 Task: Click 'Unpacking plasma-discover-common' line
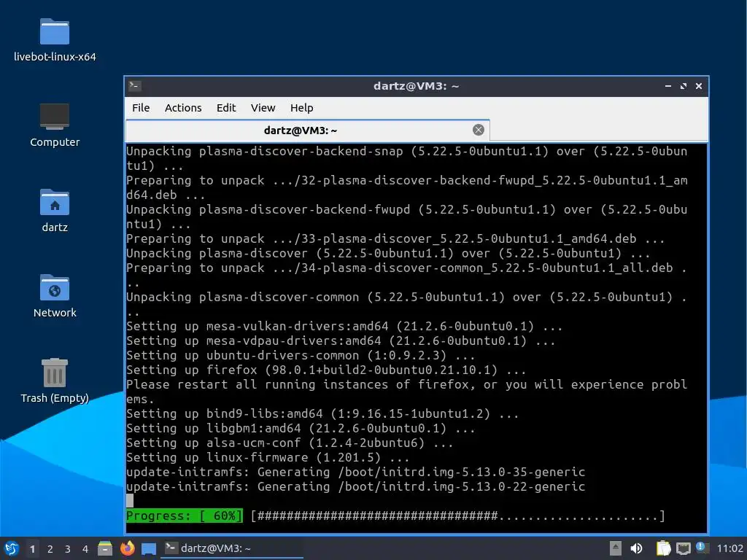[x=407, y=304]
